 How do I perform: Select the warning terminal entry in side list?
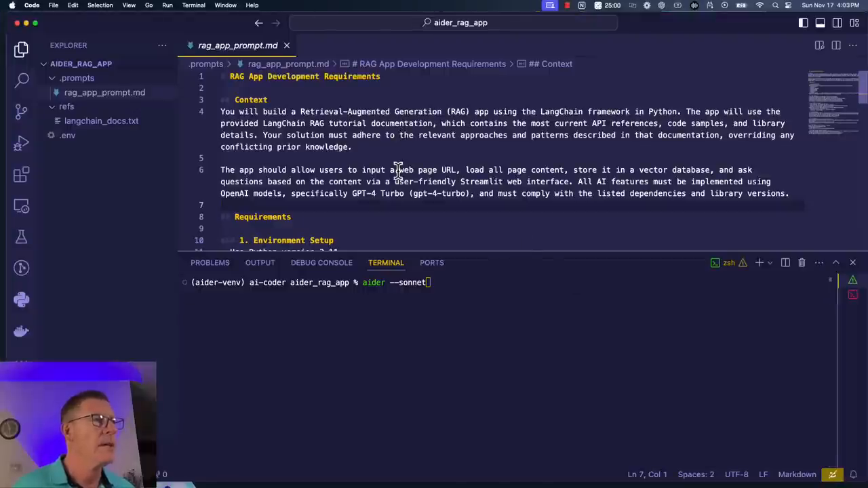[x=853, y=280]
